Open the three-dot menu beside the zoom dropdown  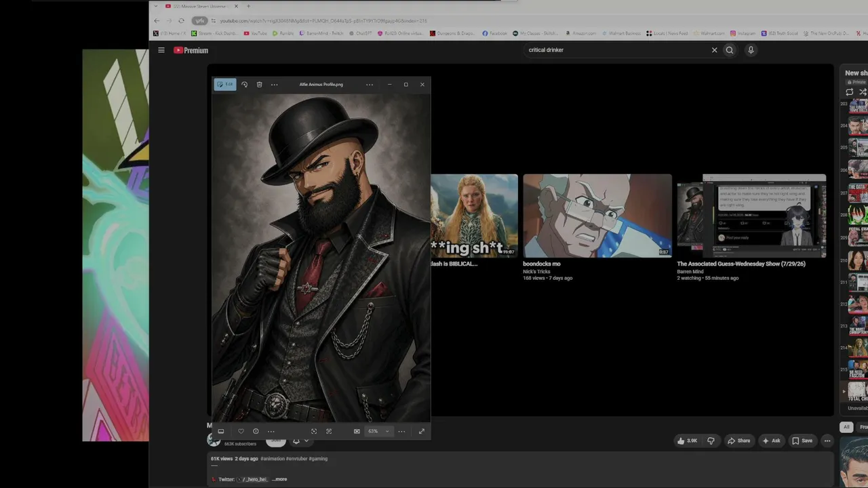point(401,431)
